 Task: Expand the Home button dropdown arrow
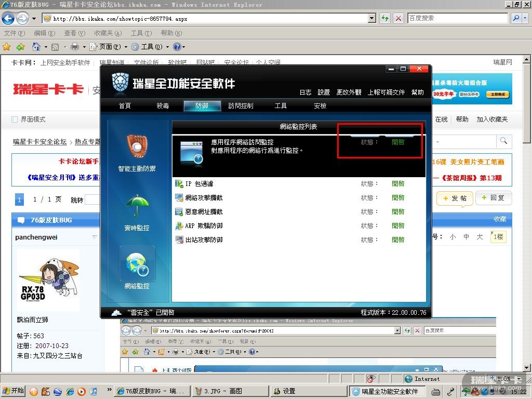[46, 47]
